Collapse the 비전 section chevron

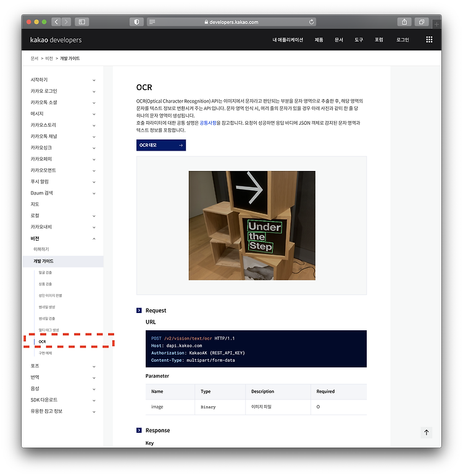(x=94, y=238)
